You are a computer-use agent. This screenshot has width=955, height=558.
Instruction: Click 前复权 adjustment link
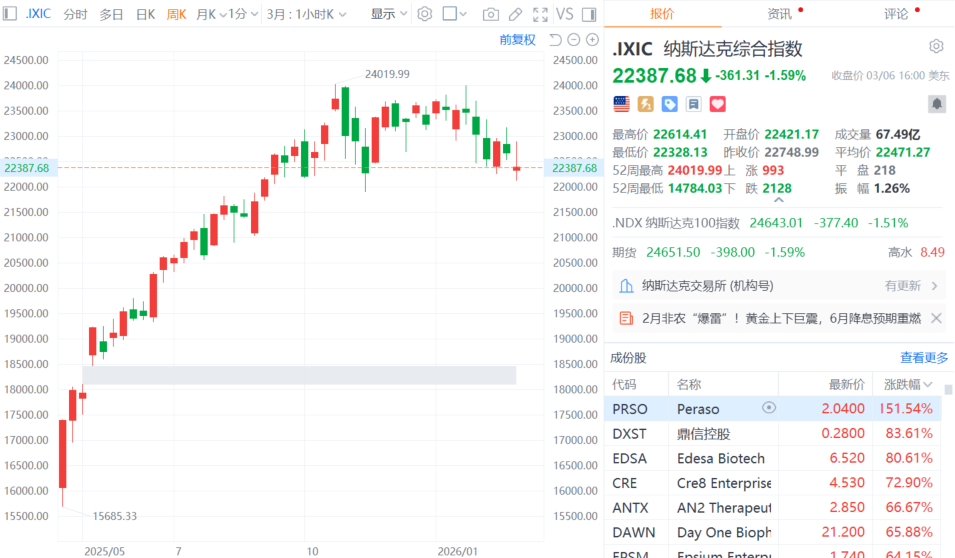[517, 40]
